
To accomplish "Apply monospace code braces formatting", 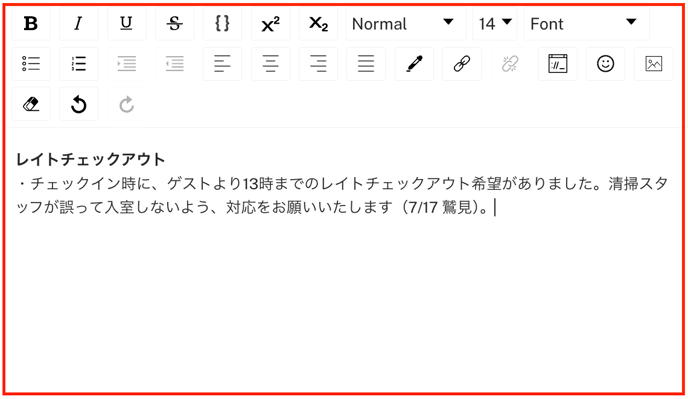I will point(222,23).
